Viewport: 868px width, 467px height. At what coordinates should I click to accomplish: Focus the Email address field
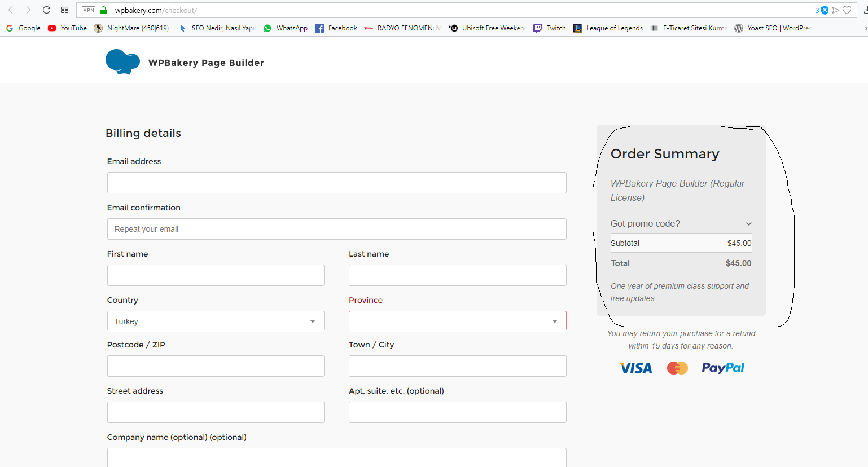(x=337, y=183)
